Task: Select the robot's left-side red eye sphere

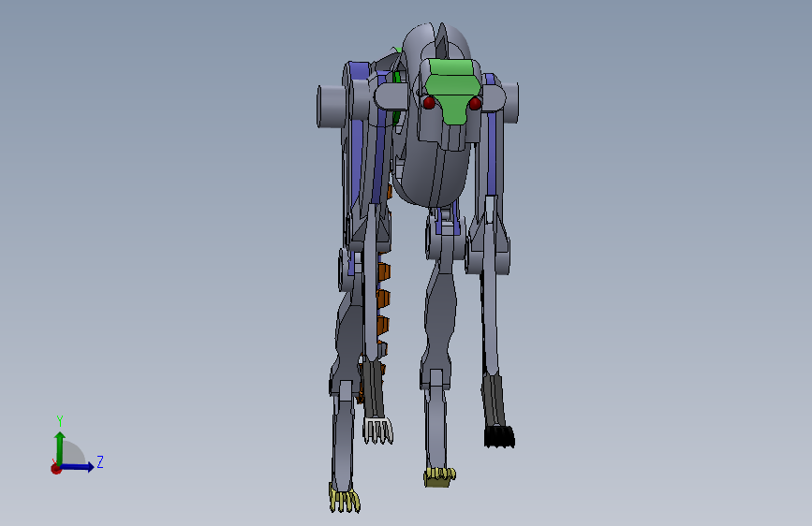Action: coord(429,103)
